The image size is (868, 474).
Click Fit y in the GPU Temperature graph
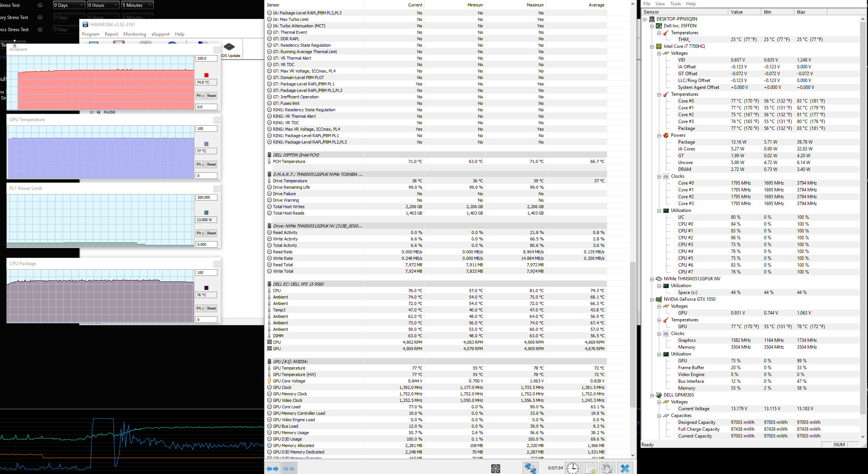pyautogui.click(x=200, y=164)
